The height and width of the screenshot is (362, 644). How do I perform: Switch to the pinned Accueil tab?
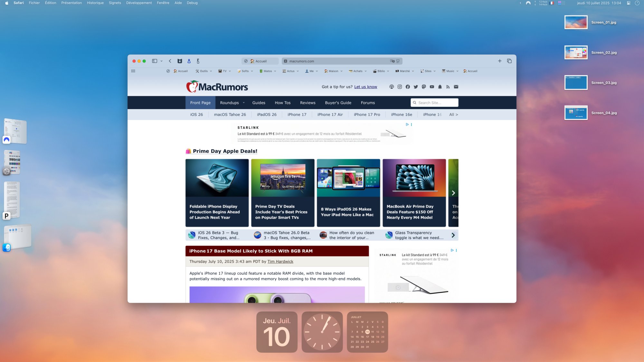pos(260,61)
